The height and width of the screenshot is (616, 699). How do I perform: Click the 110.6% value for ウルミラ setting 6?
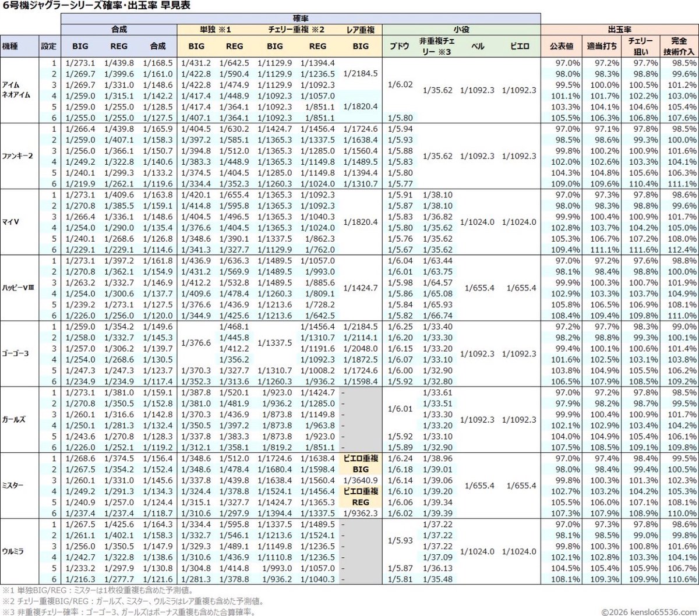click(x=681, y=579)
